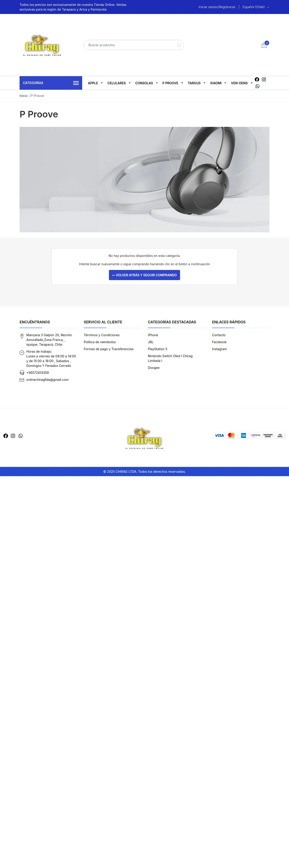Open iPhone featured category link
Image resolution: width=289 pixels, height=868 pixels.
pyautogui.click(x=153, y=335)
